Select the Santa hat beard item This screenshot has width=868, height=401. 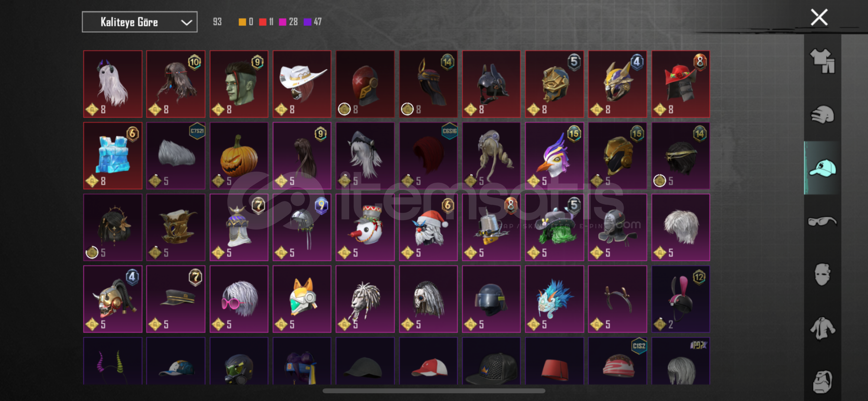[428, 228]
